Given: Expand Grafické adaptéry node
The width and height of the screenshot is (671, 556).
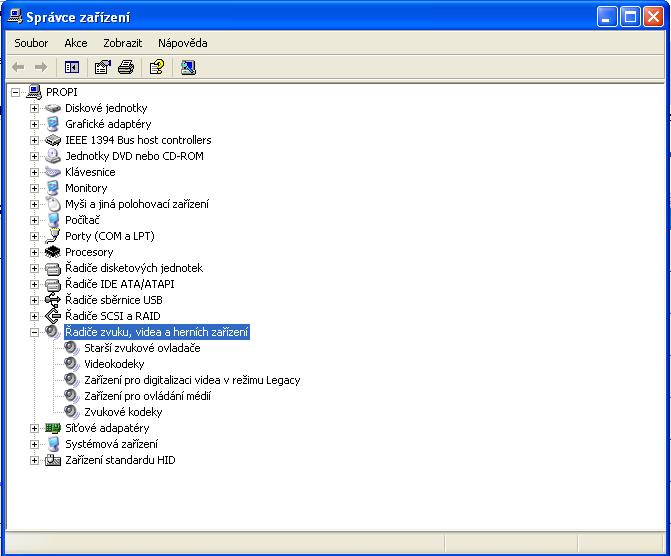Looking at the screenshot, I should pos(34,124).
